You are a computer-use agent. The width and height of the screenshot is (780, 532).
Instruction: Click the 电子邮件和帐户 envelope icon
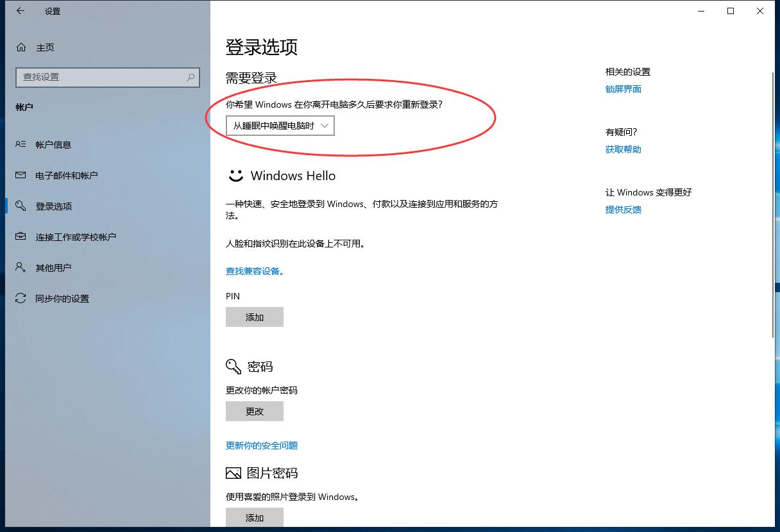pyautogui.click(x=21, y=176)
